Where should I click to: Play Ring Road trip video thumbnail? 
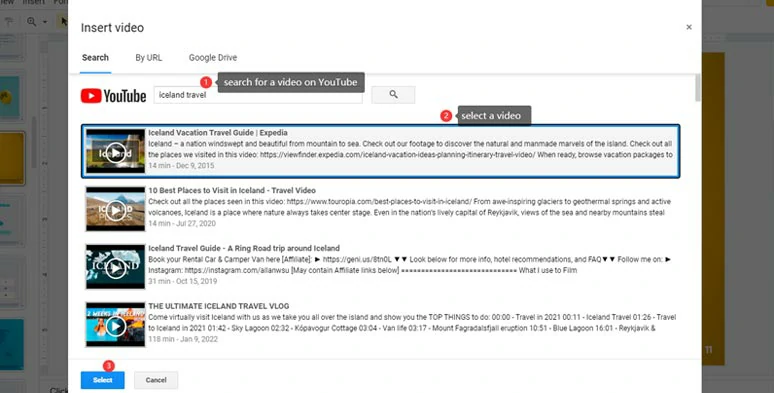click(116, 267)
